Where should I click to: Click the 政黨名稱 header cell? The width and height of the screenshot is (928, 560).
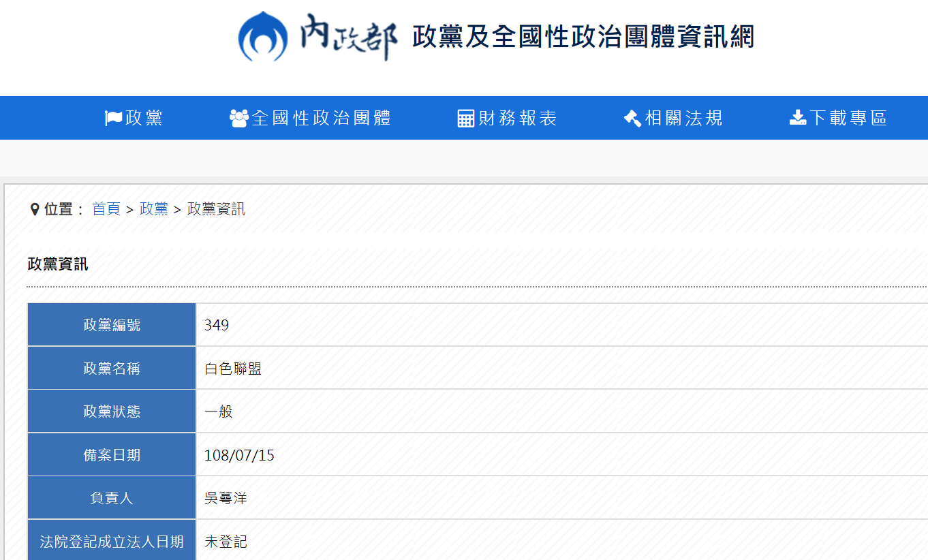coord(112,369)
